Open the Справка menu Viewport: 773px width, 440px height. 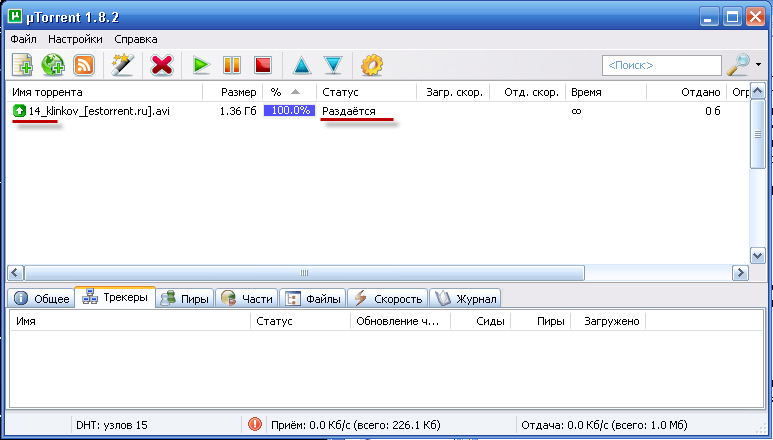pyautogui.click(x=136, y=39)
